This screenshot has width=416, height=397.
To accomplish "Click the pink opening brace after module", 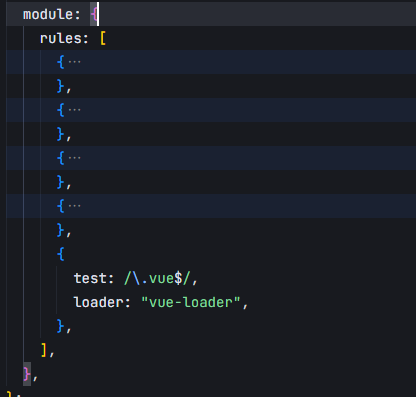I will click(94, 14).
